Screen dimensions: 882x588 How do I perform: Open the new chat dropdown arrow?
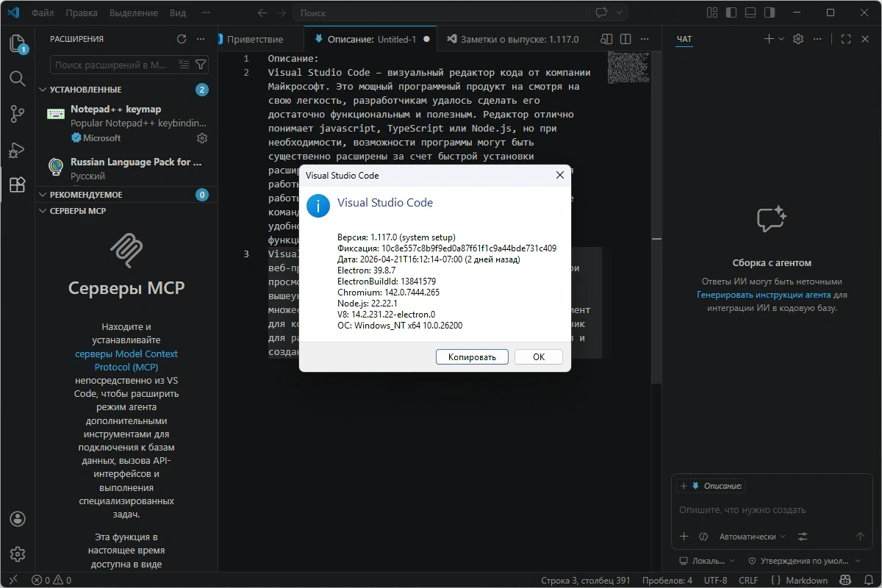pos(781,39)
